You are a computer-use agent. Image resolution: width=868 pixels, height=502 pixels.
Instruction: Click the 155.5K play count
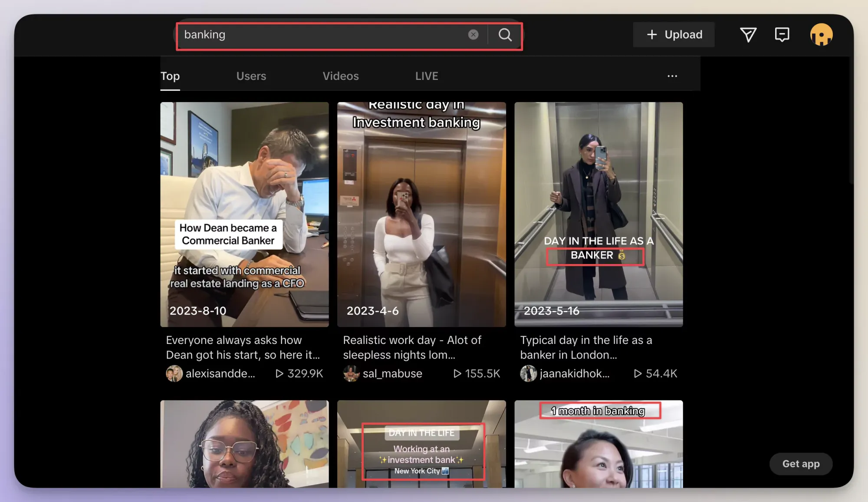click(x=477, y=373)
